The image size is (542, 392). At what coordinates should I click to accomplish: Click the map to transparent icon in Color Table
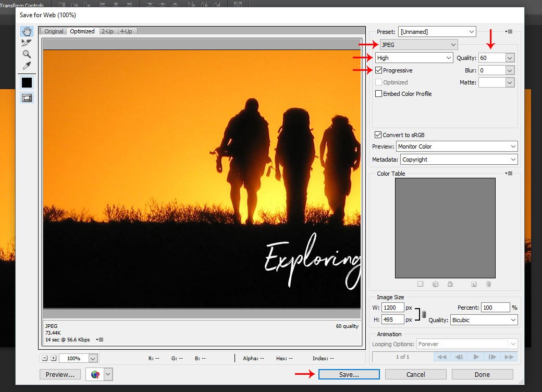(420, 284)
